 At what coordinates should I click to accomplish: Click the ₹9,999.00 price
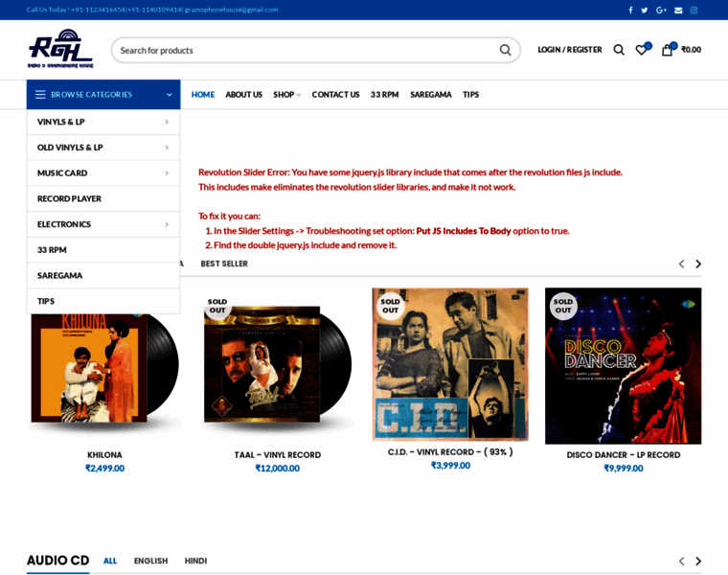[x=624, y=469]
